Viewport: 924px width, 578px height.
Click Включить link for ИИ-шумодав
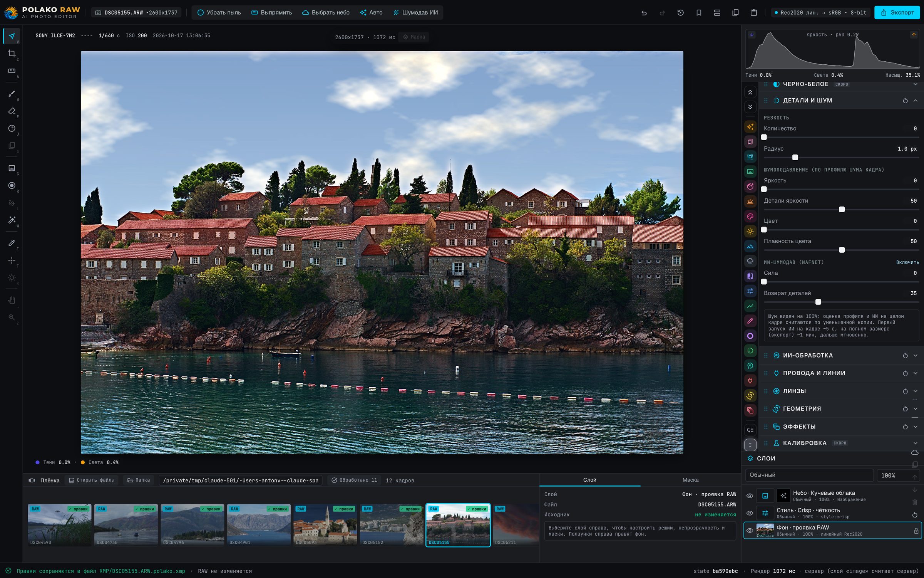(x=907, y=262)
